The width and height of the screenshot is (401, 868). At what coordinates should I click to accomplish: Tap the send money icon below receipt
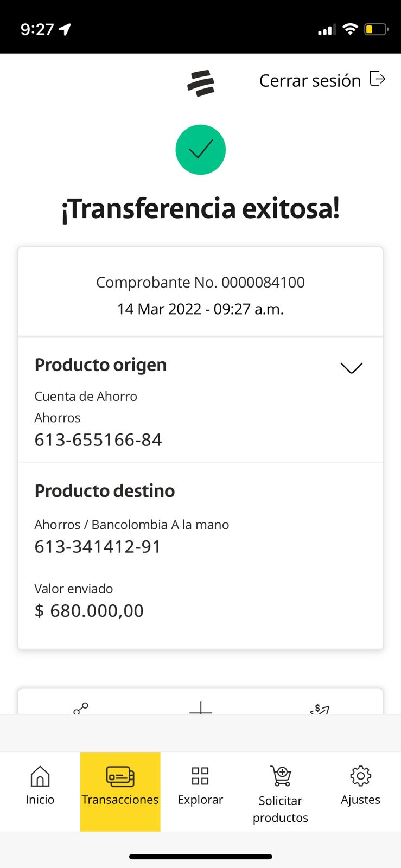[320, 709]
